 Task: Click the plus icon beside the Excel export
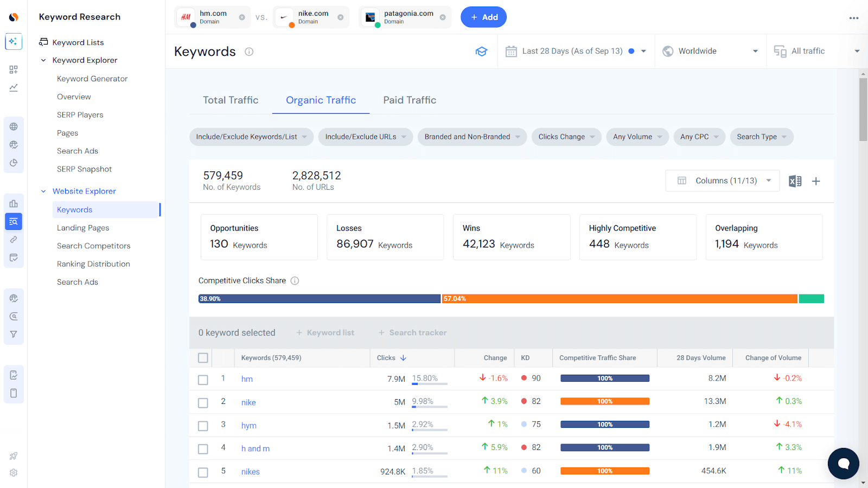pyautogui.click(x=816, y=181)
